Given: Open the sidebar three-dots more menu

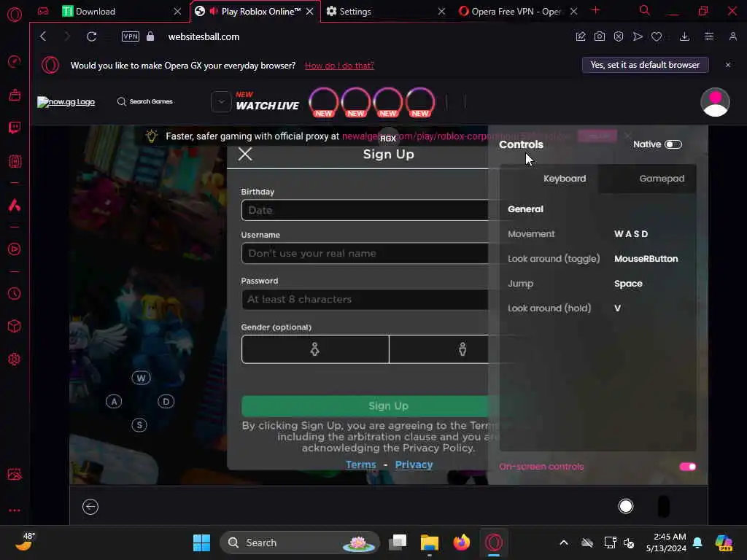Looking at the screenshot, I should point(15,510).
